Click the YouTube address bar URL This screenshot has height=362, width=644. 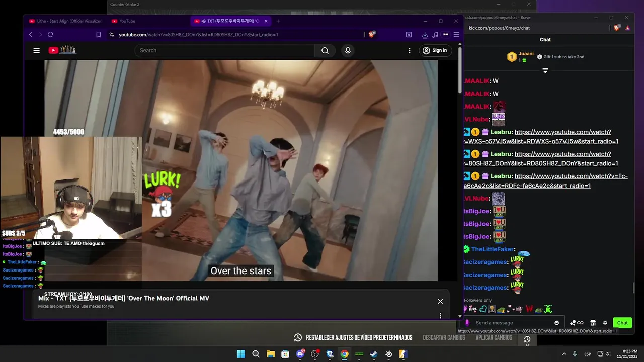(198, 35)
